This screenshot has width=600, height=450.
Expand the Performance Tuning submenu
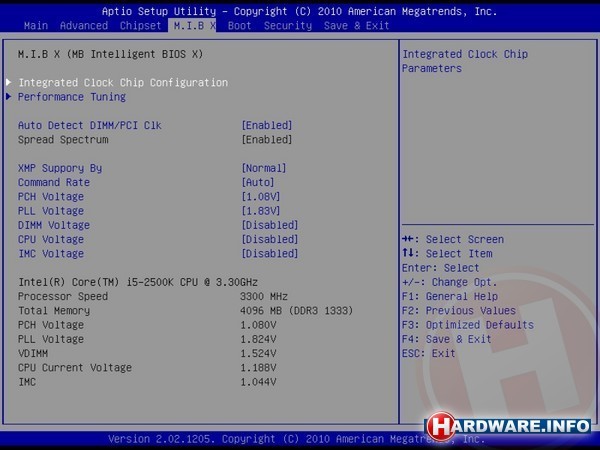point(71,97)
